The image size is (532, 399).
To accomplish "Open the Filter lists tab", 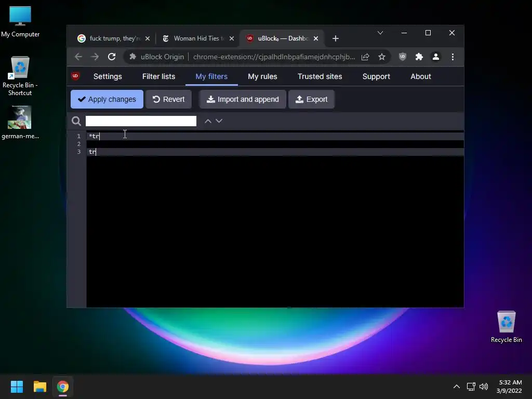I will click(159, 76).
